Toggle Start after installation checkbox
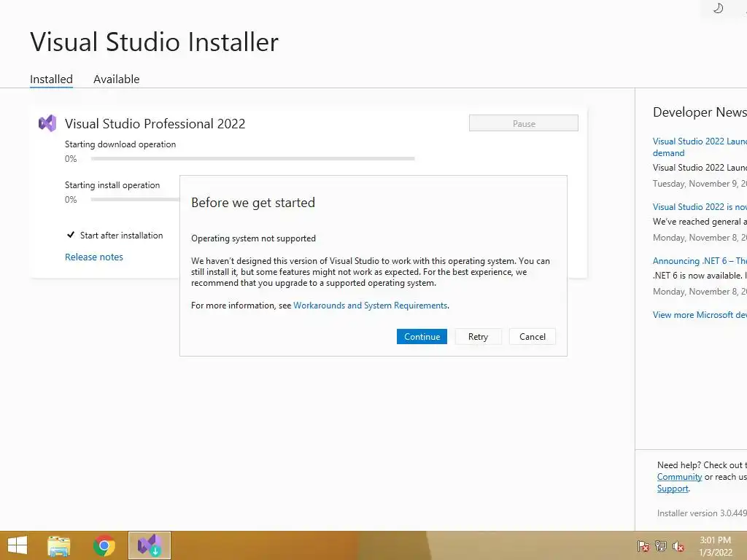 tap(71, 235)
